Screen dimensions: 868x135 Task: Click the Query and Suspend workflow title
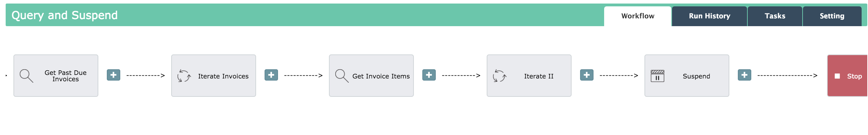click(64, 15)
